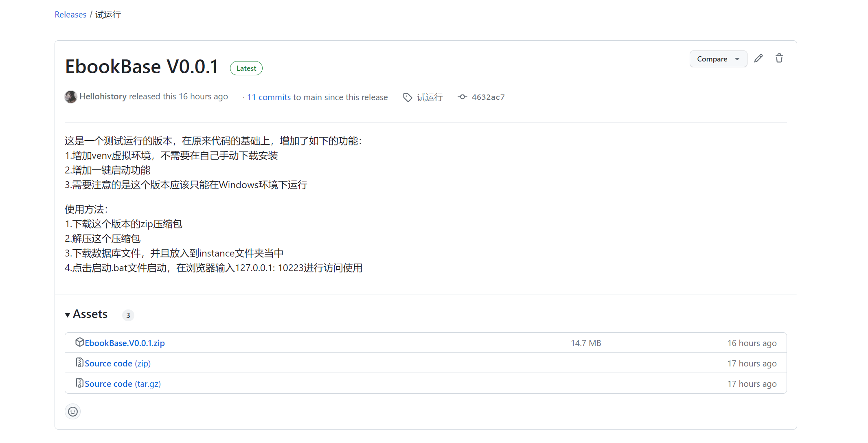Image resolution: width=868 pixels, height=443 pixels.
Task: Click the line '2.解压这个压缩包'
Action: coord(103,239)
